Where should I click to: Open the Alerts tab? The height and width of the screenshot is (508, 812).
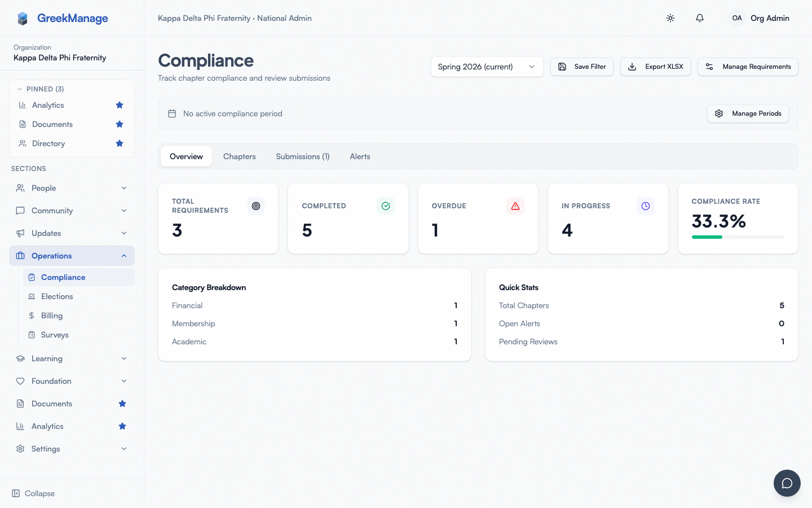point(360,156)
